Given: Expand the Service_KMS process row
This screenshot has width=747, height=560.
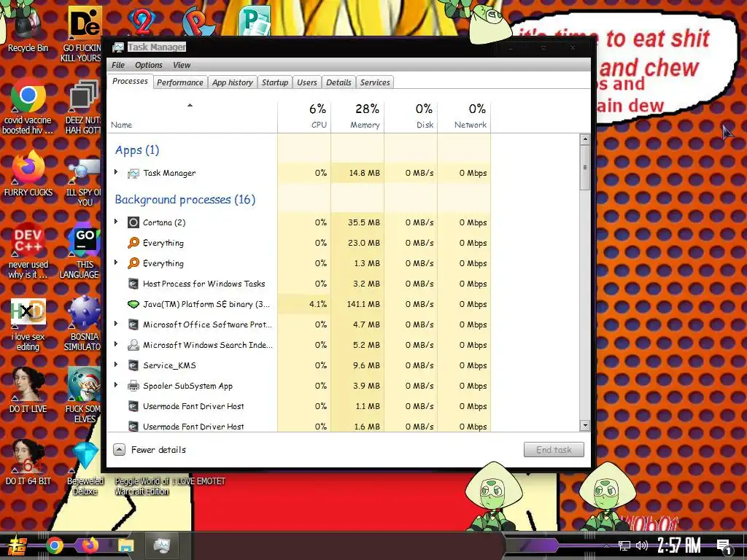Looking at the screenshot, I should 116,365.
